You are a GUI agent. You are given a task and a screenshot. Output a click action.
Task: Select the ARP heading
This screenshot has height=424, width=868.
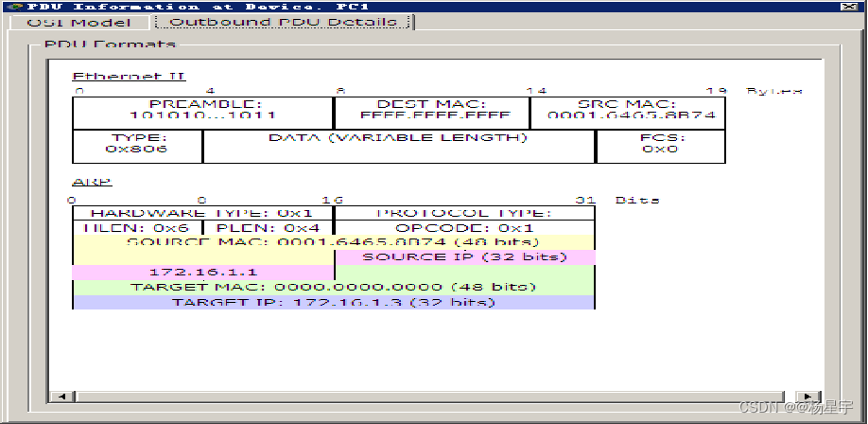[93, 181]
